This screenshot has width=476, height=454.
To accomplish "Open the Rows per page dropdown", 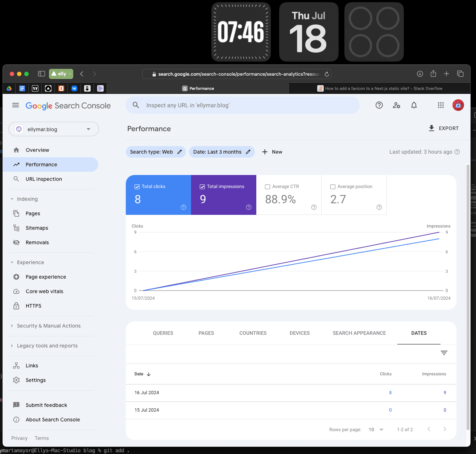I will (376, 430).
